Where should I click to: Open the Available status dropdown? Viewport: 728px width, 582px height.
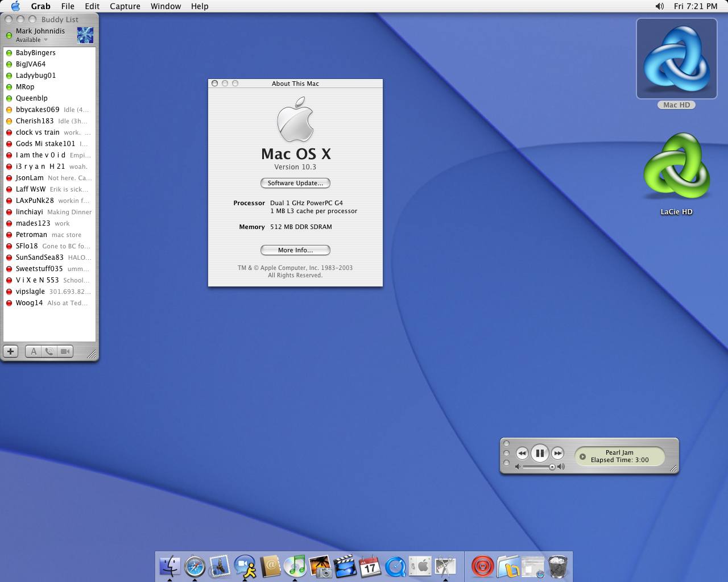pyautogui.click(x=31, y=40)
